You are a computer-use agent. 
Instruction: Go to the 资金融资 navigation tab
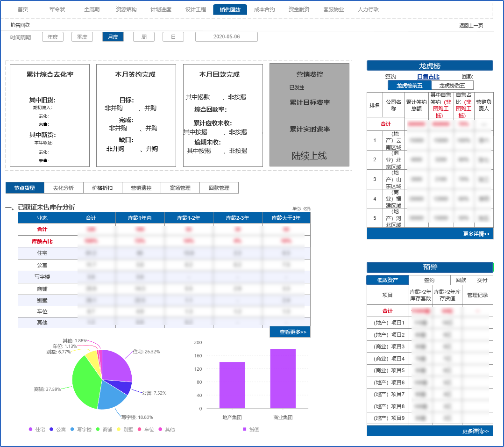click(x=299, y=9)
